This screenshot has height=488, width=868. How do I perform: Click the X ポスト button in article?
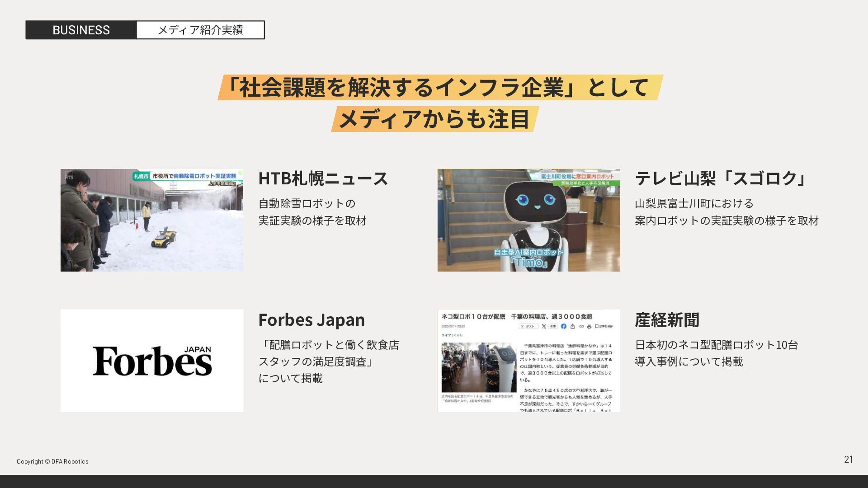528,326
